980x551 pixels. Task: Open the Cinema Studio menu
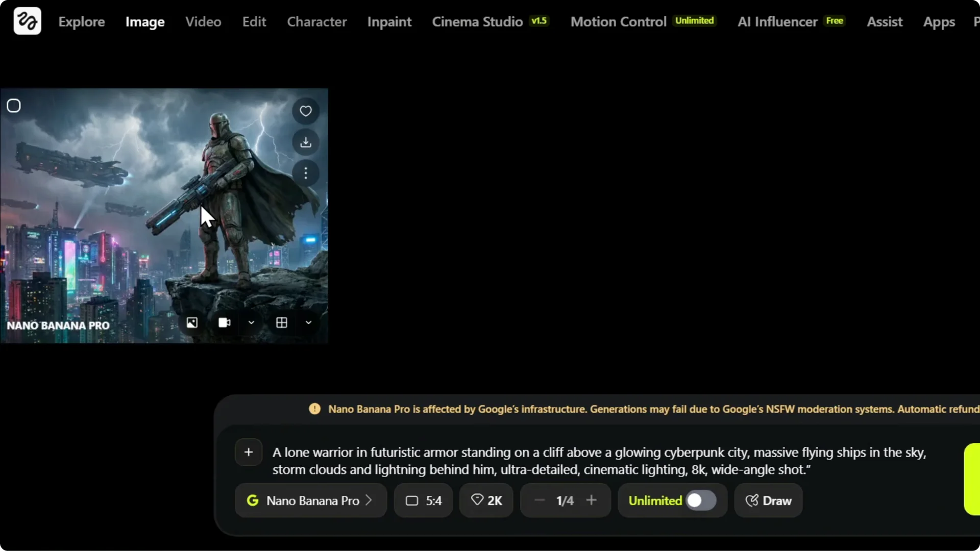point(477,21)
